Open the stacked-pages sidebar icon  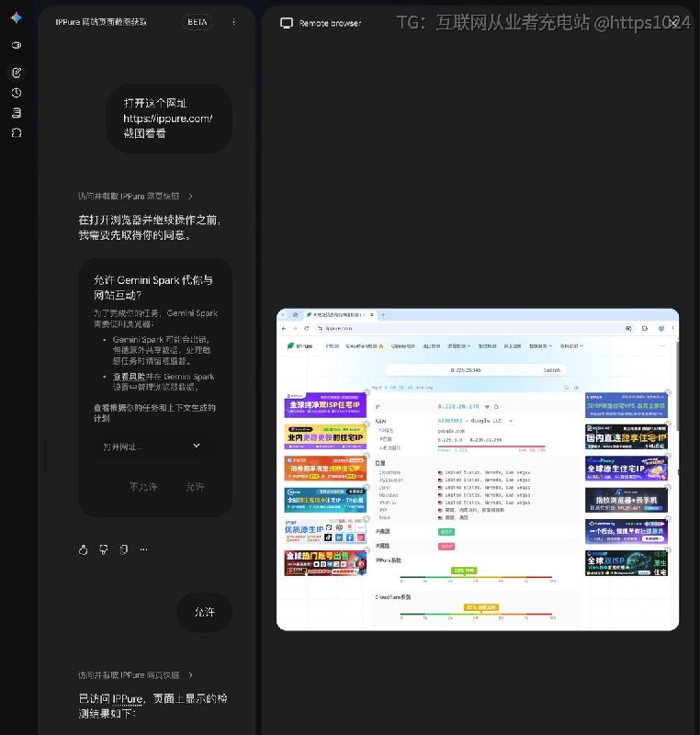tap(17, 112)
